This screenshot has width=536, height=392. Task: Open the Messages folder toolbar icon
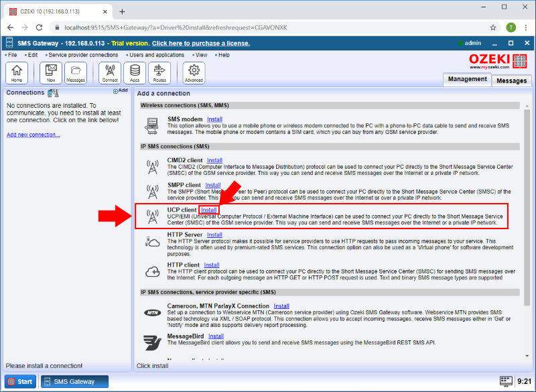tap(76, 73)
